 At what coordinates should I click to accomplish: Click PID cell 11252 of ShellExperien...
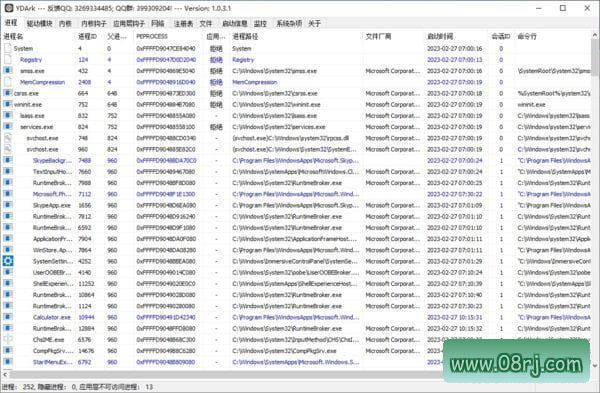[x=86, y=284]
